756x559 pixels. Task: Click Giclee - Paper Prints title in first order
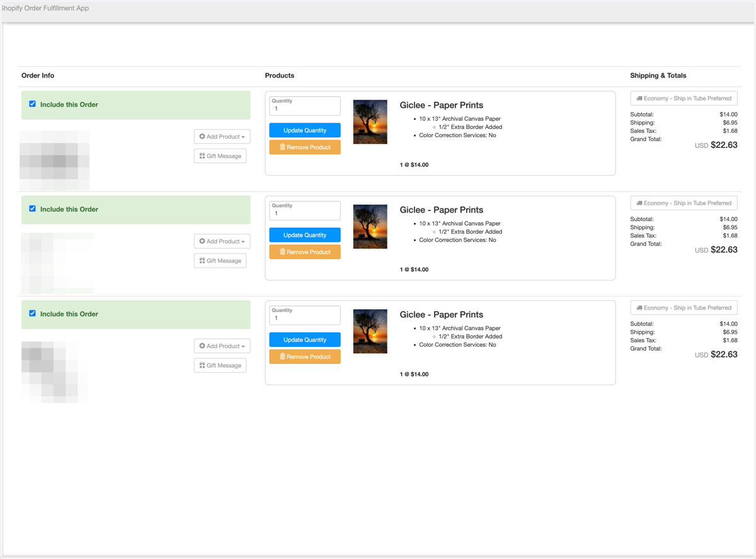tap(442, 105)
